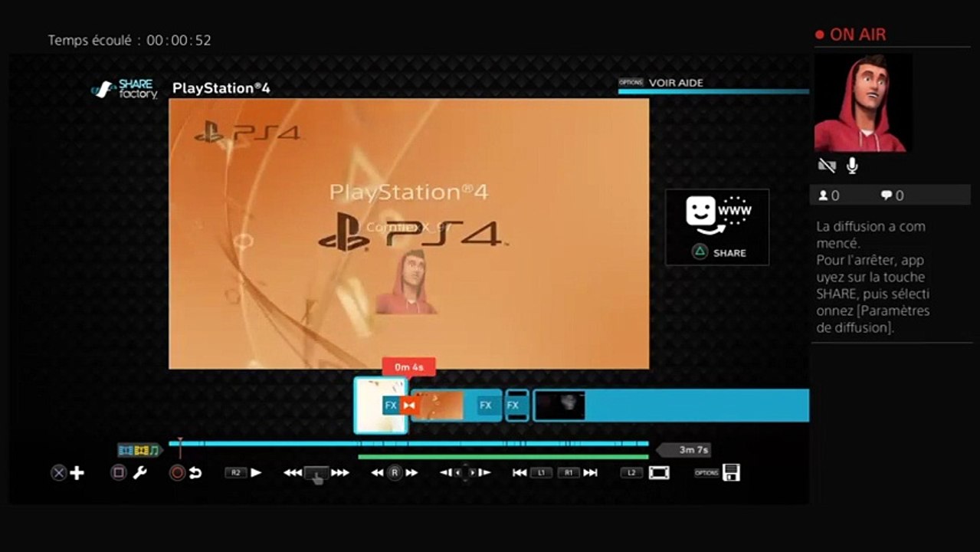Screen dimensions: 980x552
Task: Click the touchpad scrub control
Action: (x=316, y=475)
